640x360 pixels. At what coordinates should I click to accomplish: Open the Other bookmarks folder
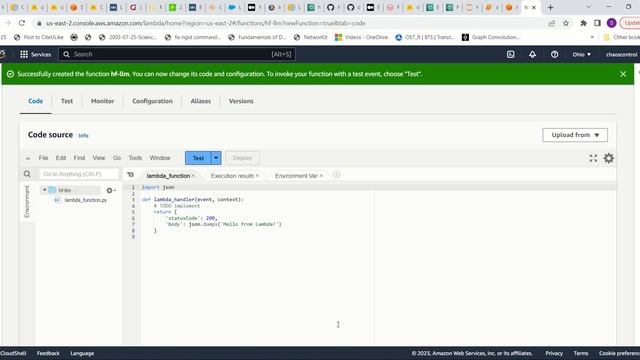[622, 37]
